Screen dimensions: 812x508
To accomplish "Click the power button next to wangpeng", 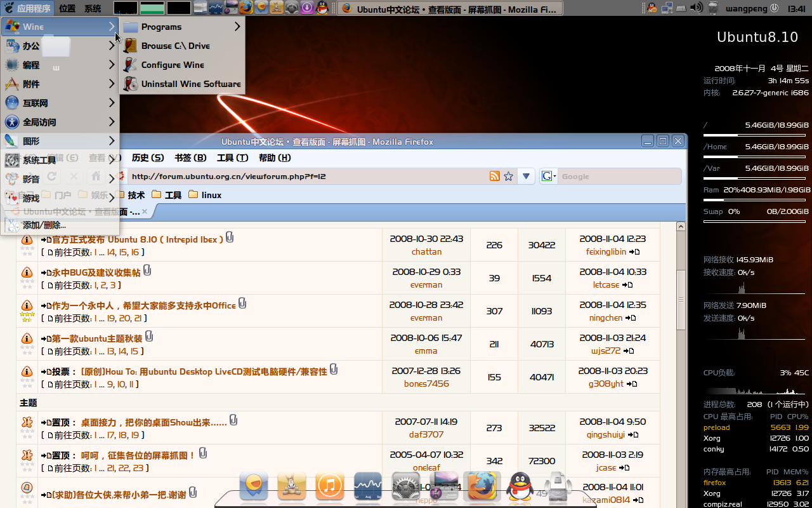I will pyautogui.click(x=773, y=8).
